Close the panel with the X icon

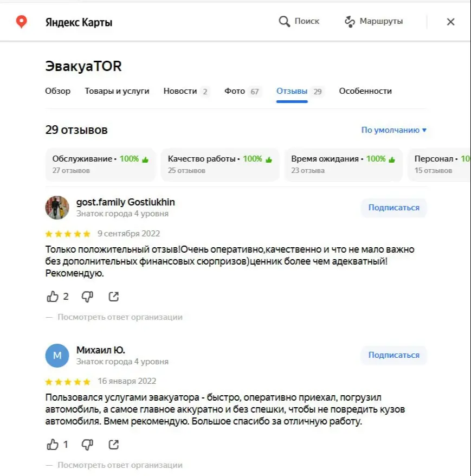pos(450,22)
